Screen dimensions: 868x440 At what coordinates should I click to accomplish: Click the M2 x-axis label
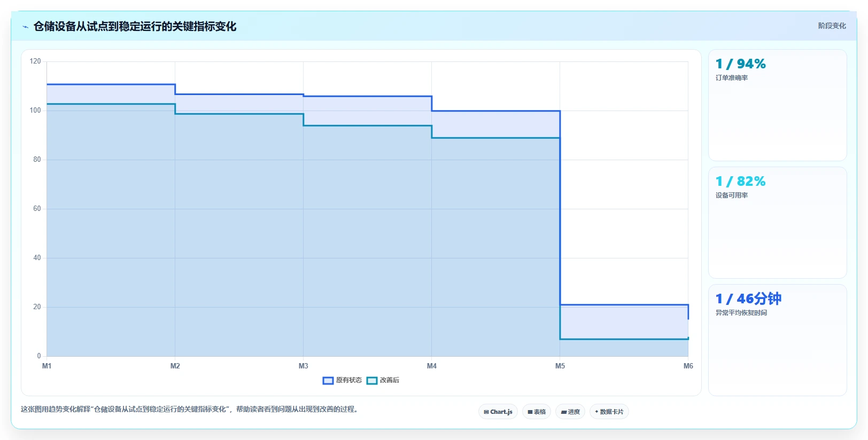[x=175, y=366]
